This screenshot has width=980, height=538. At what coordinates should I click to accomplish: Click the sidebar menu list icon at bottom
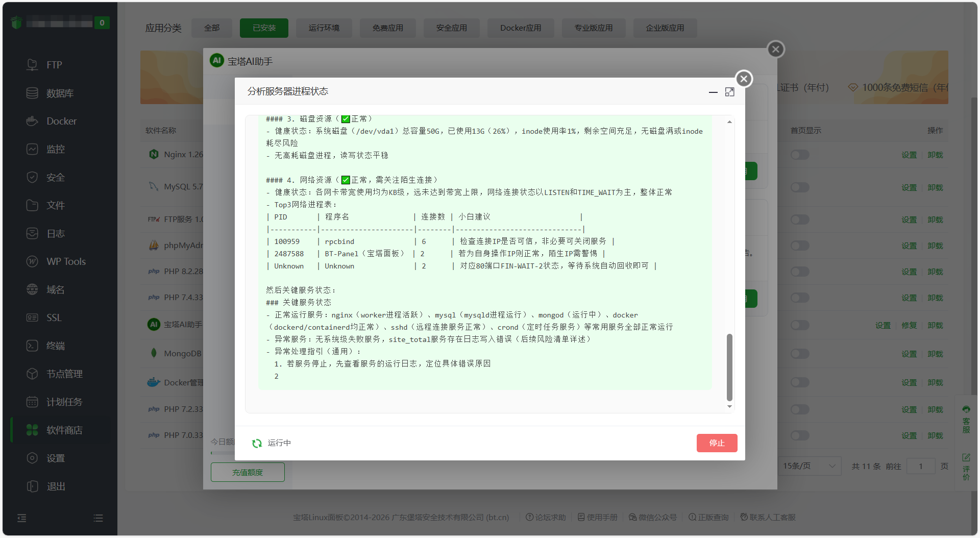(x=99, y=518)
